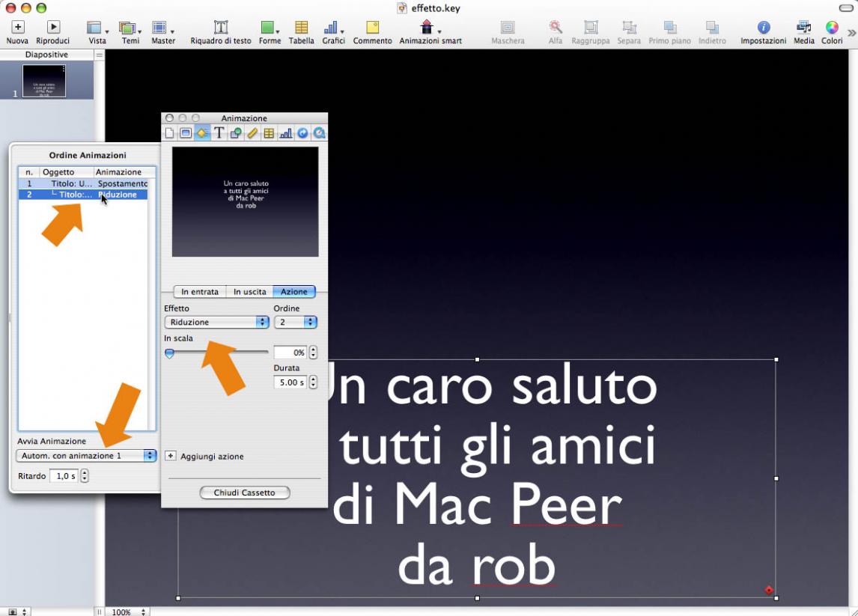Viewport: 858px width, 616px height.
Task: Open the Slide inspector tab icon
Action: coord(186,133)
